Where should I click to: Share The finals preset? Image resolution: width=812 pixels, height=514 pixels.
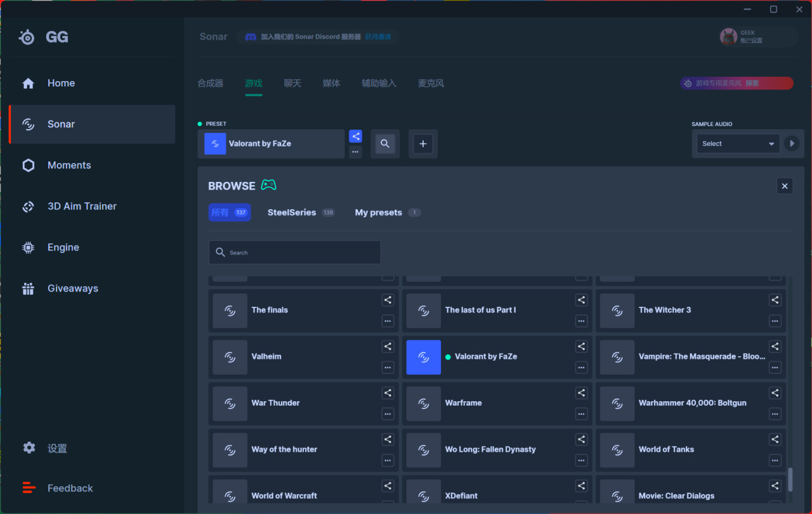(x=388, y=300)
